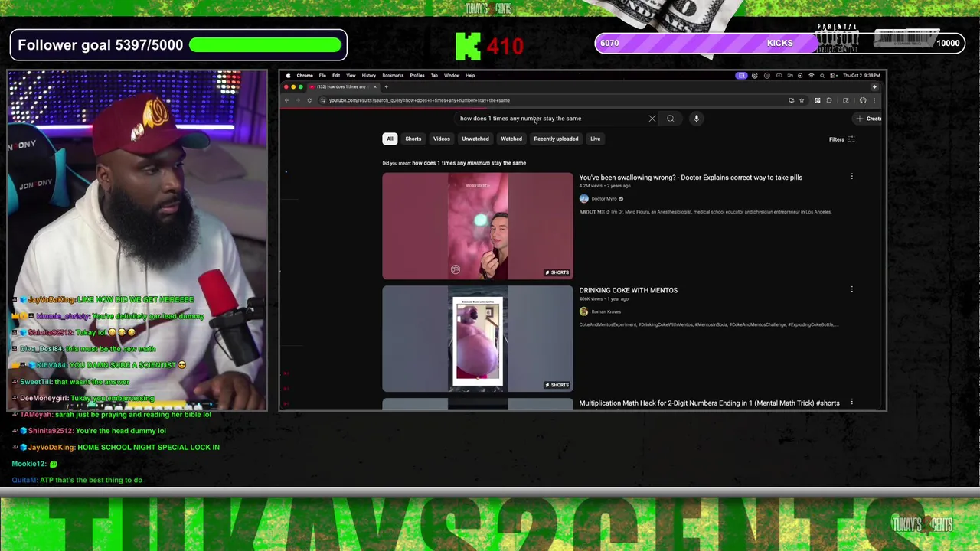
Task: Open options menu for Coke with Mentos video
Action: (x=851, y=289)
